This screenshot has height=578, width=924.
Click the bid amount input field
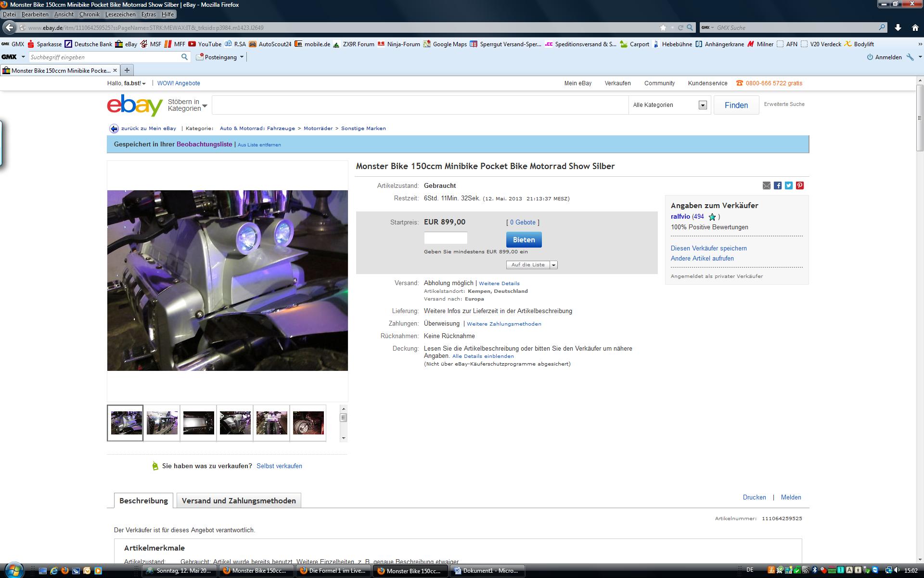click(x=445, y=238)
